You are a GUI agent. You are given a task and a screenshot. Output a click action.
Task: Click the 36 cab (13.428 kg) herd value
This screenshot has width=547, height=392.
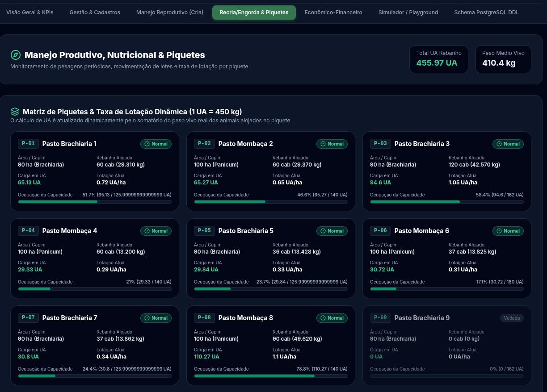(x=297, y=252)
